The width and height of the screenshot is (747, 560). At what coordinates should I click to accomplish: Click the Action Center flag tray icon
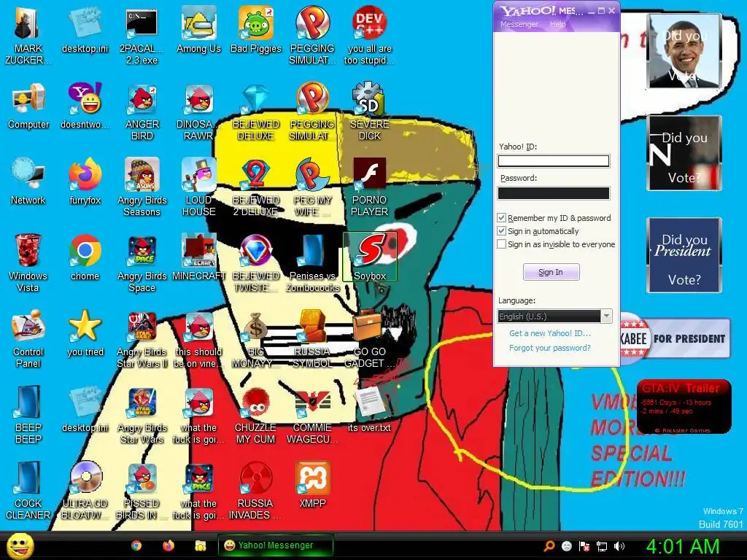(584, 546)
